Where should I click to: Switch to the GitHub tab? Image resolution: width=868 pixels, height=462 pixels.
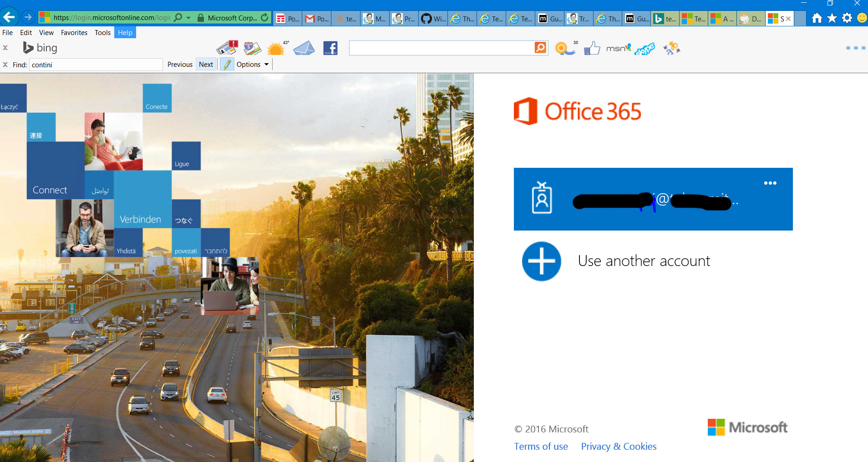433,19
